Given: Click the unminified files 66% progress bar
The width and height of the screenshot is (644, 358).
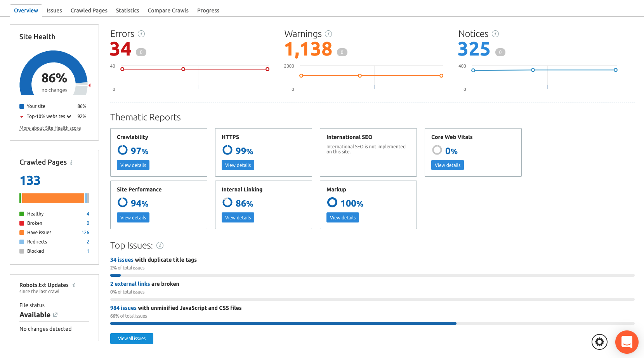Looking at the screenshot, I should click(x=372, y=323).
